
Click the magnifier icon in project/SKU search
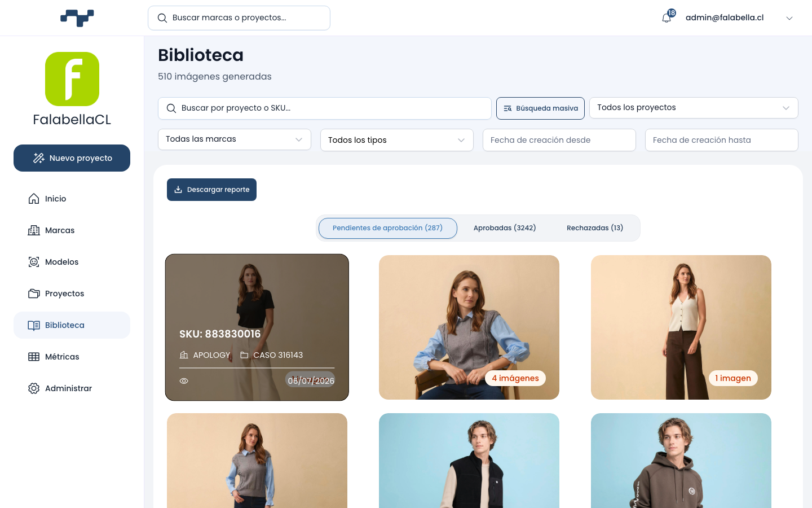171,108
